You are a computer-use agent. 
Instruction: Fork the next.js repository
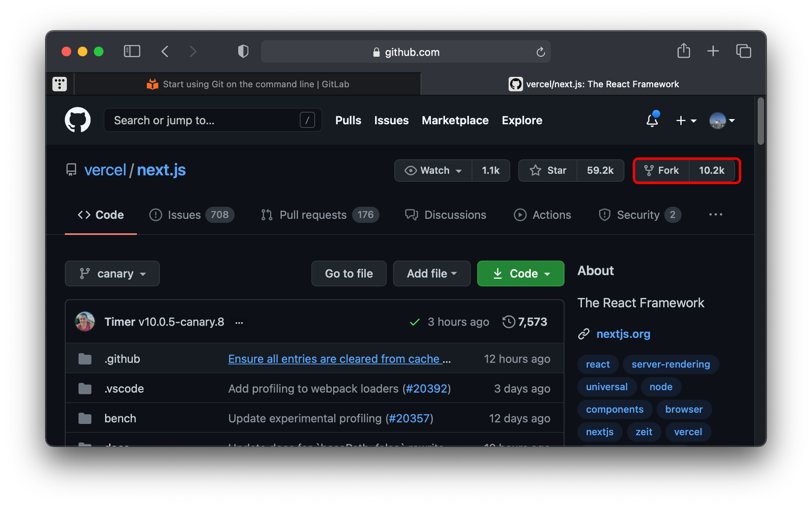[662, 171]
